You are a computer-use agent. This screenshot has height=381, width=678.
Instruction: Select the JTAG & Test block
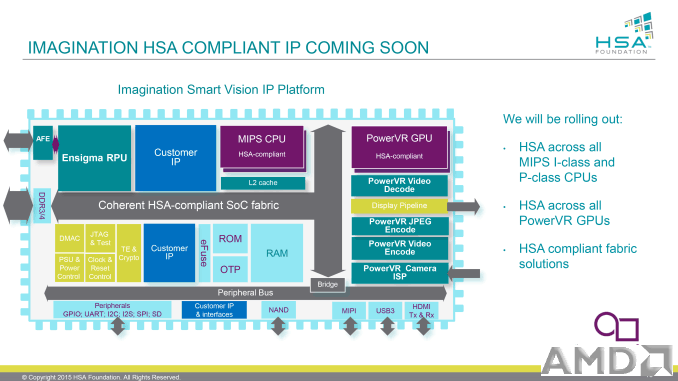click(100, 238)
